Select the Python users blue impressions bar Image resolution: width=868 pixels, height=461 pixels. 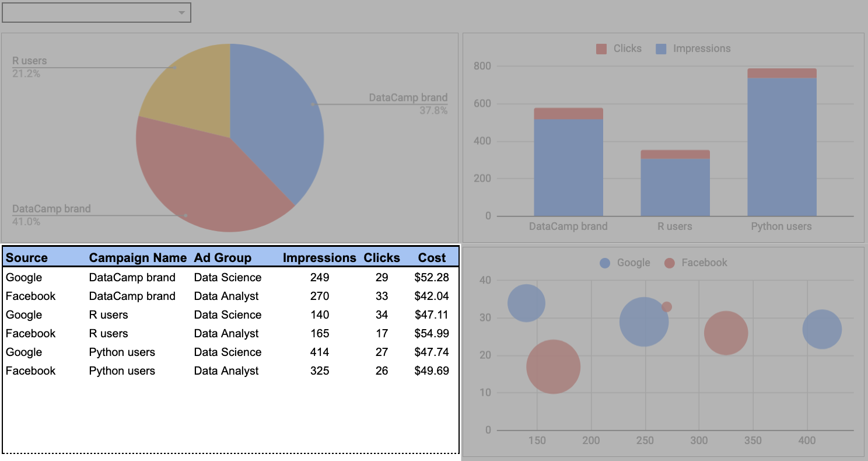point(782,147)
